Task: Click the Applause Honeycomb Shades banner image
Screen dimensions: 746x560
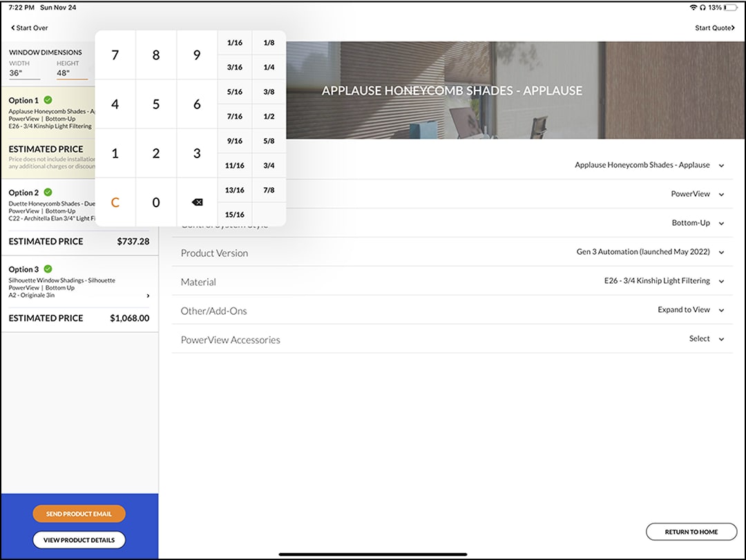Action: [x=516, y=90]
